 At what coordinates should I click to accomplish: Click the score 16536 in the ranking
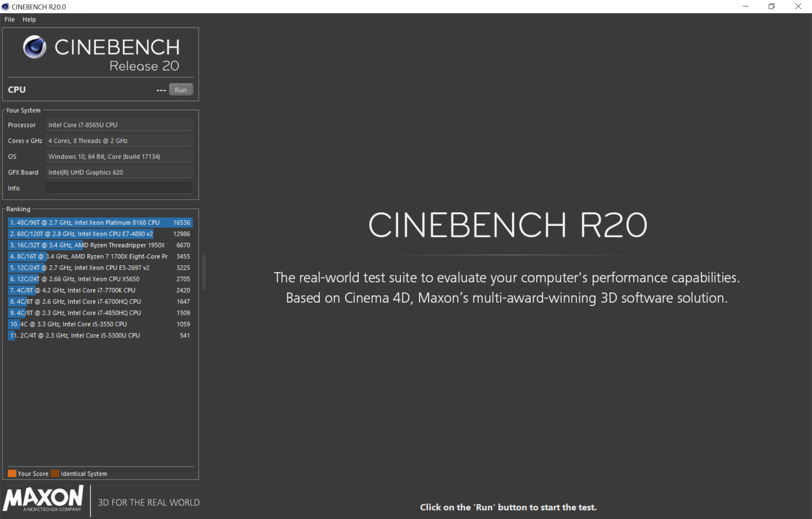182,223
